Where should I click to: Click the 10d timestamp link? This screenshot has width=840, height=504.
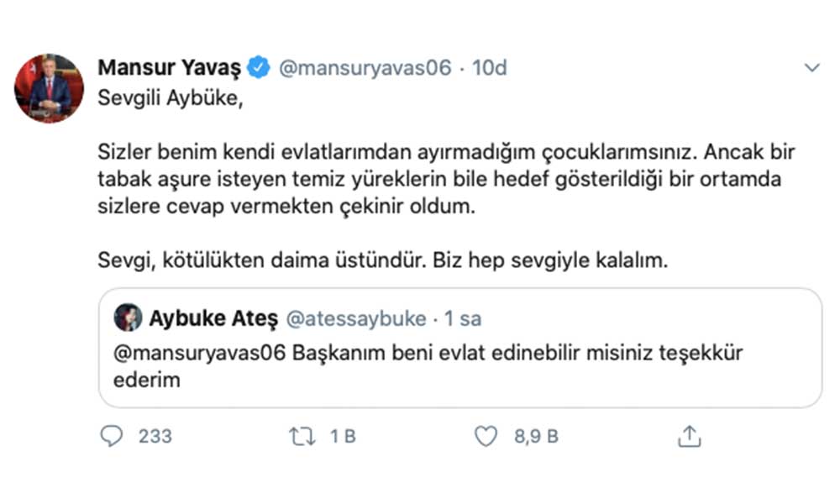[489, 68]
